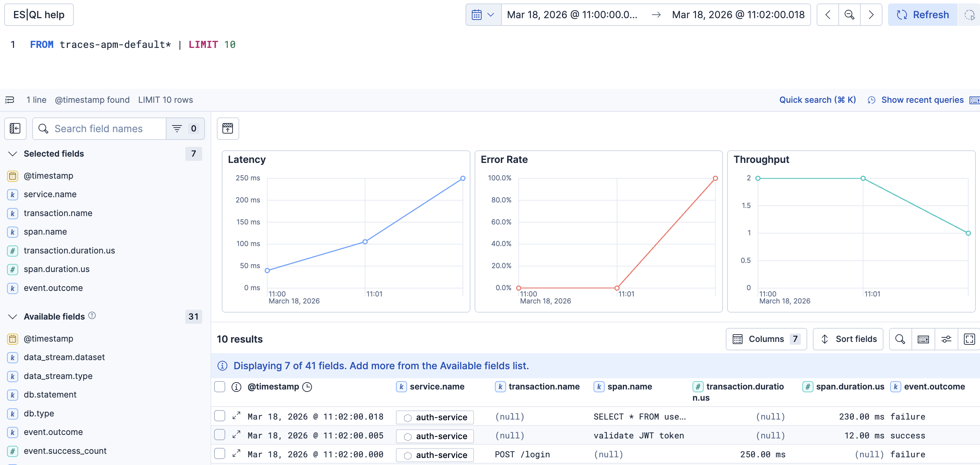Create a visualization from the query

click(x=227, y=129)
